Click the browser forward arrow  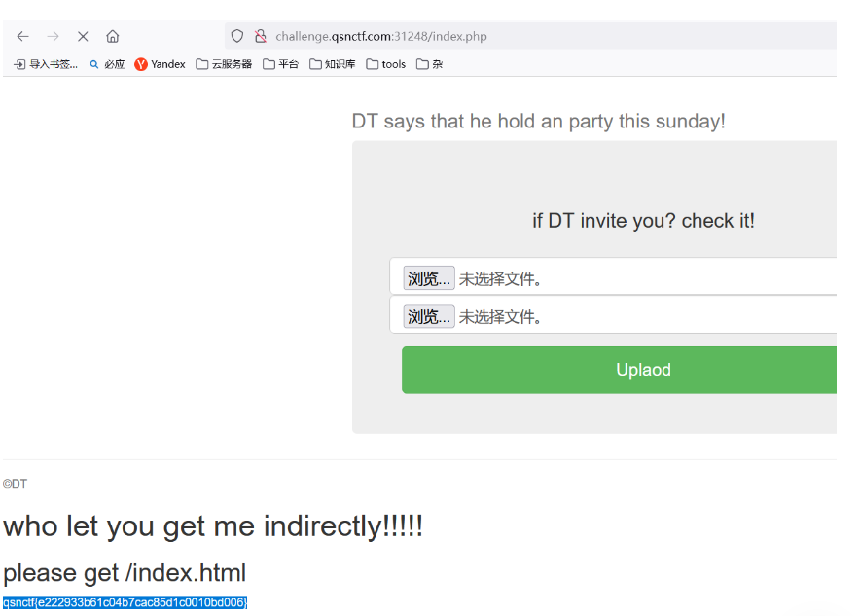(54, 36)
